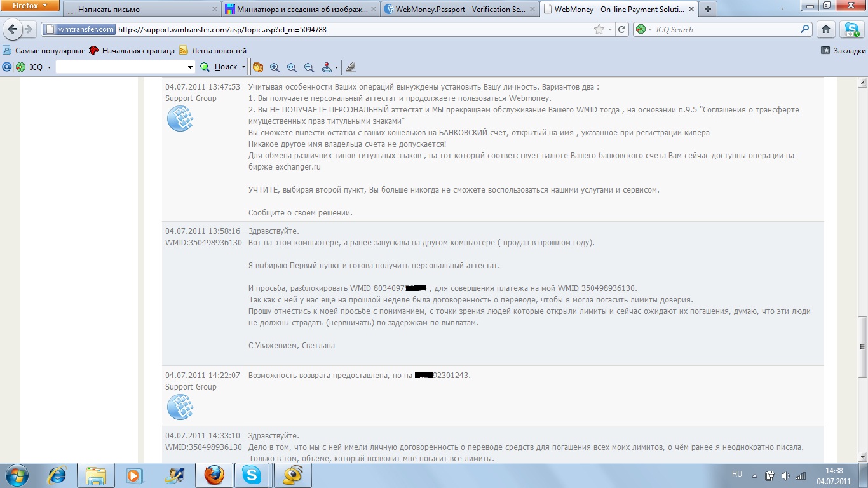Click the power status tray icon
The height and width of the screenshot is (488, 868).
click(770, 475)
